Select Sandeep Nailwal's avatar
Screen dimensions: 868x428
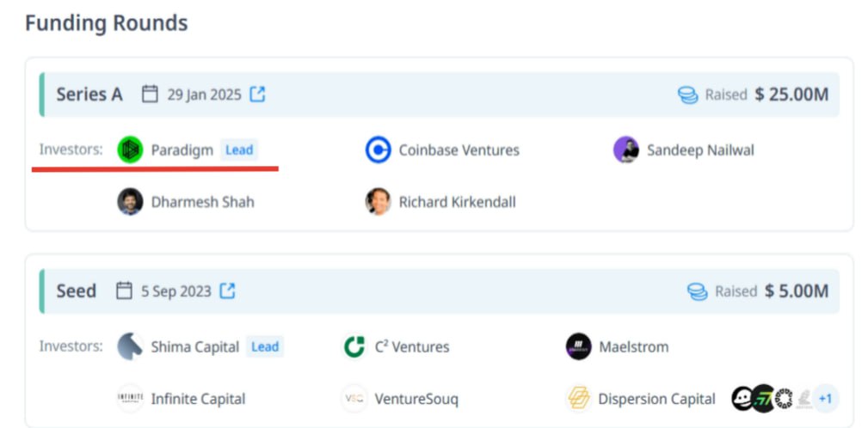pos(626,150)
